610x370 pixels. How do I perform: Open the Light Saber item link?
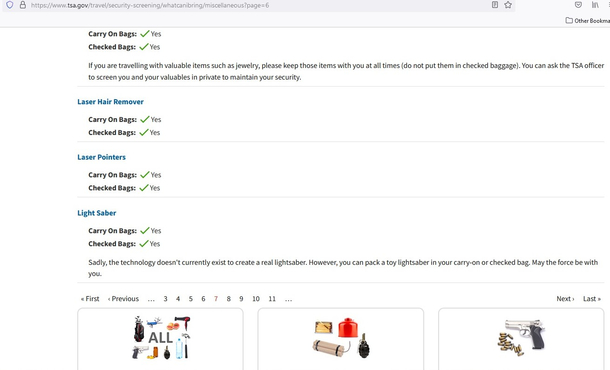(96, 213)
